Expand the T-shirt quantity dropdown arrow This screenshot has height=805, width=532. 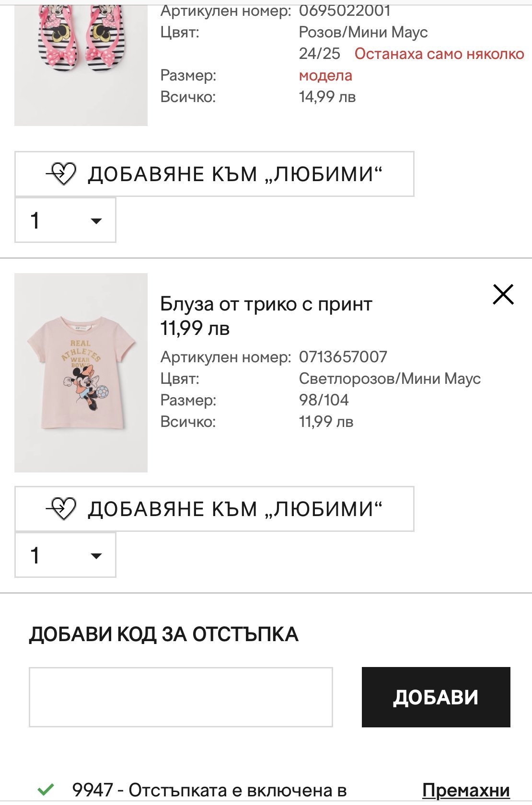tap(96, 556)
